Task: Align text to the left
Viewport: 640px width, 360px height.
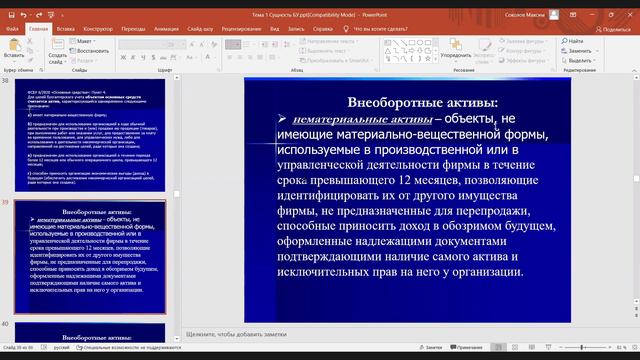Action: (230, 58)
